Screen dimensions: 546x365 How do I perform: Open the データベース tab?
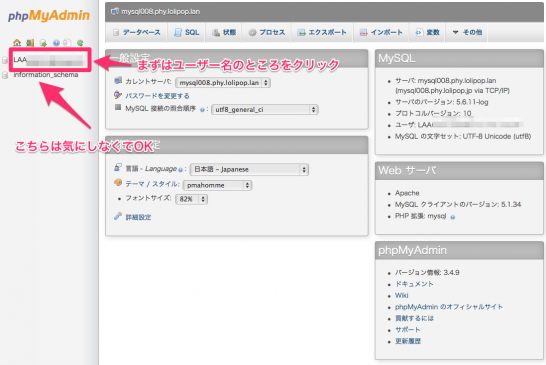pos(136,32)
